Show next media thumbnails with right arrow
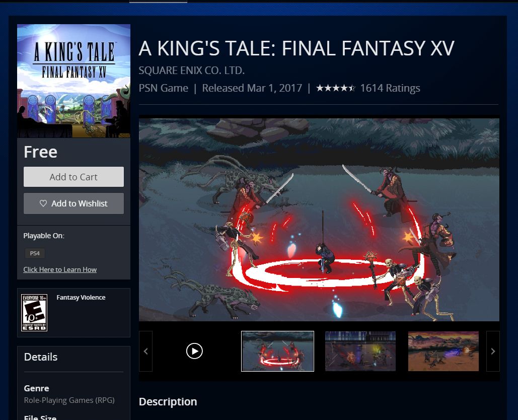Viewport: 518px width, 420px height. click(x=493, y=352)
